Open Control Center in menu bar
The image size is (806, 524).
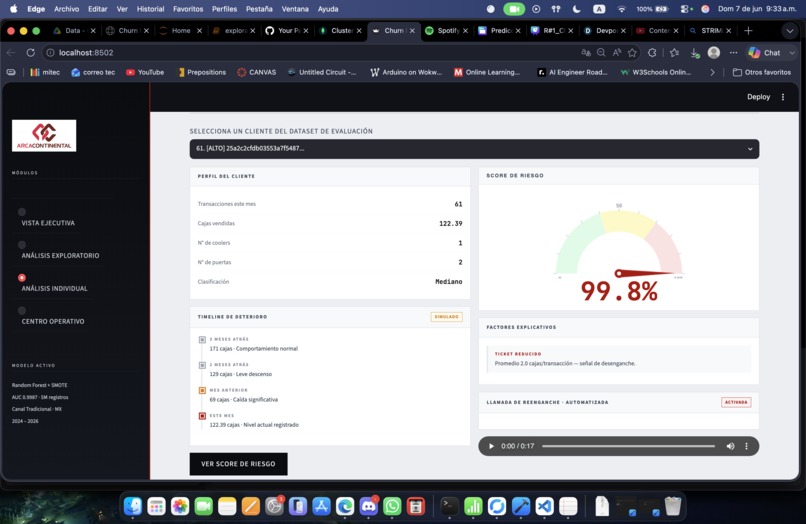point(685,9)
